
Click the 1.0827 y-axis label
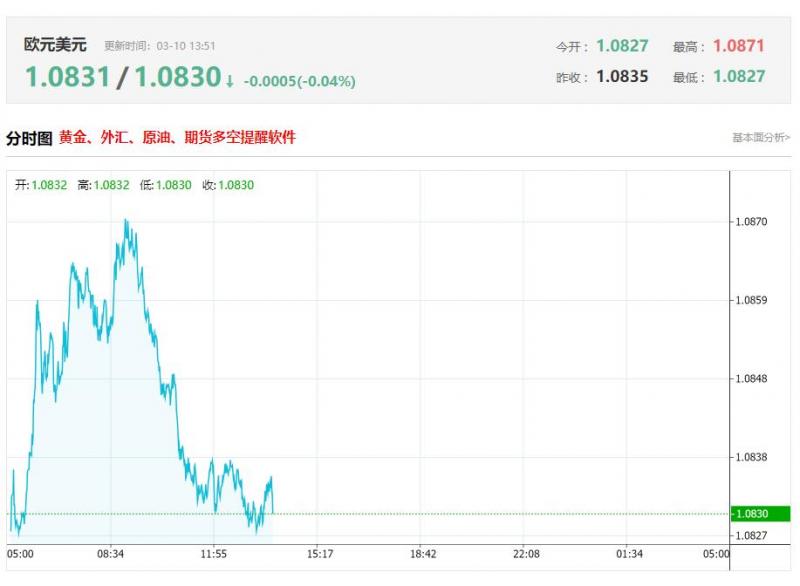click(751, 536)
